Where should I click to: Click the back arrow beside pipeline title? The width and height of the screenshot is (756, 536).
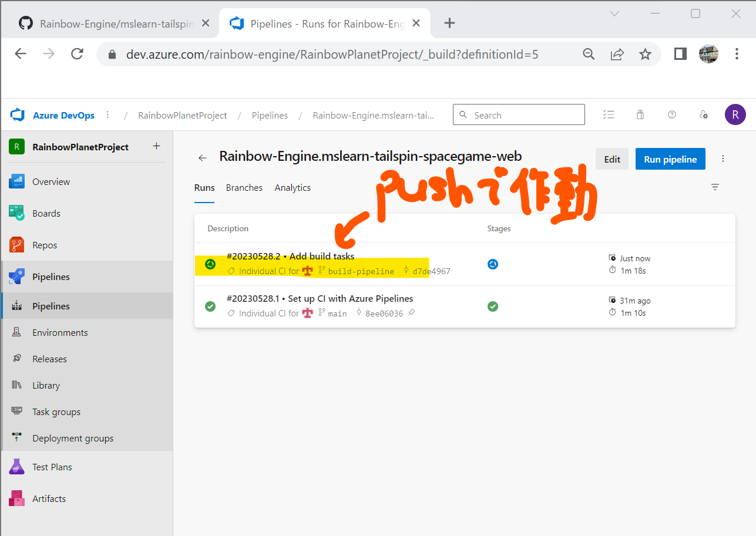tap(203, 158)
